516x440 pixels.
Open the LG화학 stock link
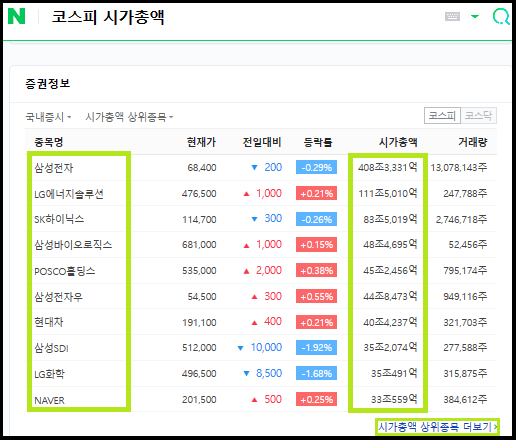50,374
